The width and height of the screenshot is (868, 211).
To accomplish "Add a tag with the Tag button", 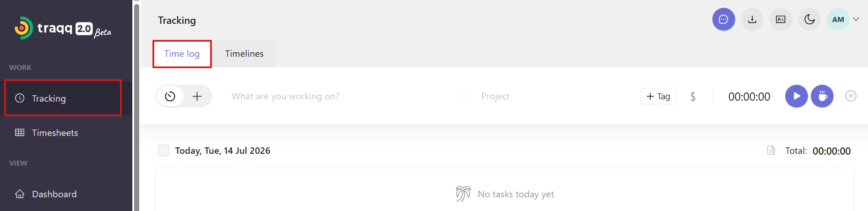I will coord(658,96).
